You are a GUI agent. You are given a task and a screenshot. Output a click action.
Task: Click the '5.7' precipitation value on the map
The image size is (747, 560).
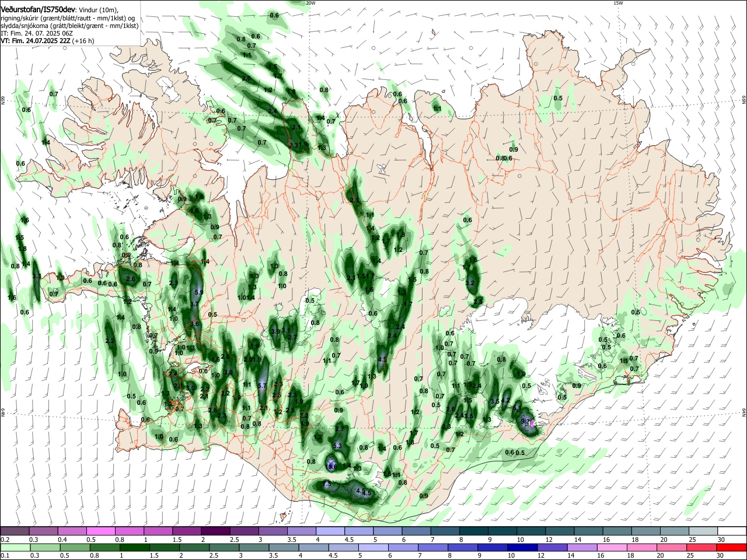tap(262, 386)
